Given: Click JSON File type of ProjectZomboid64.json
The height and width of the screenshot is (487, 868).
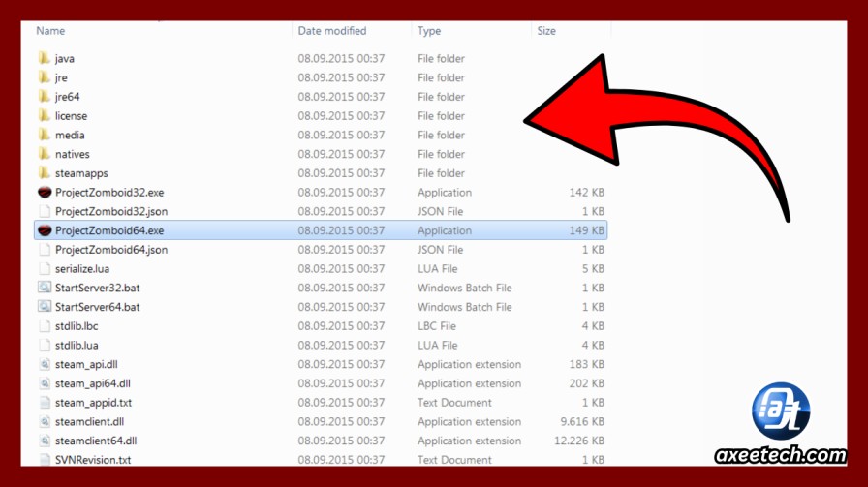Looking at the screenshot, I should 440,250.
